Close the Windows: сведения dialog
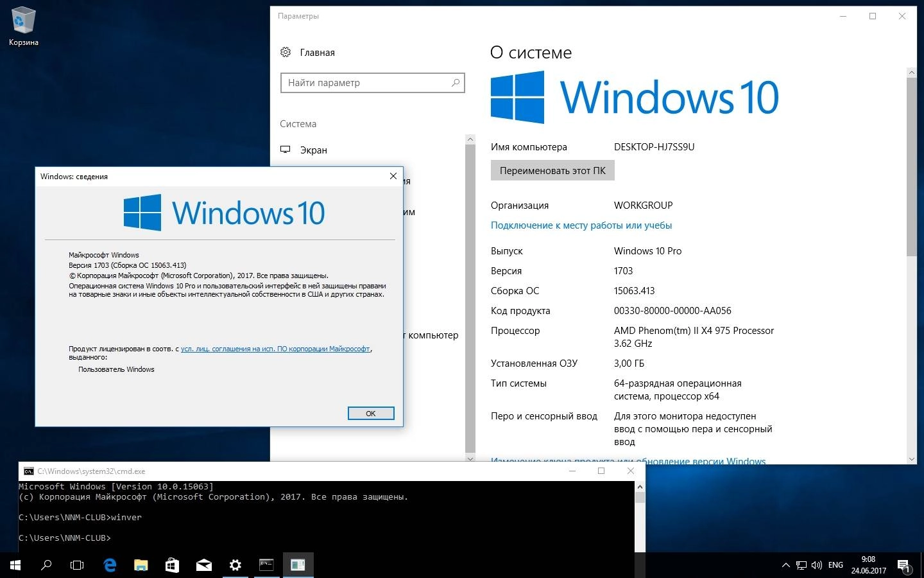 [393, 176]
